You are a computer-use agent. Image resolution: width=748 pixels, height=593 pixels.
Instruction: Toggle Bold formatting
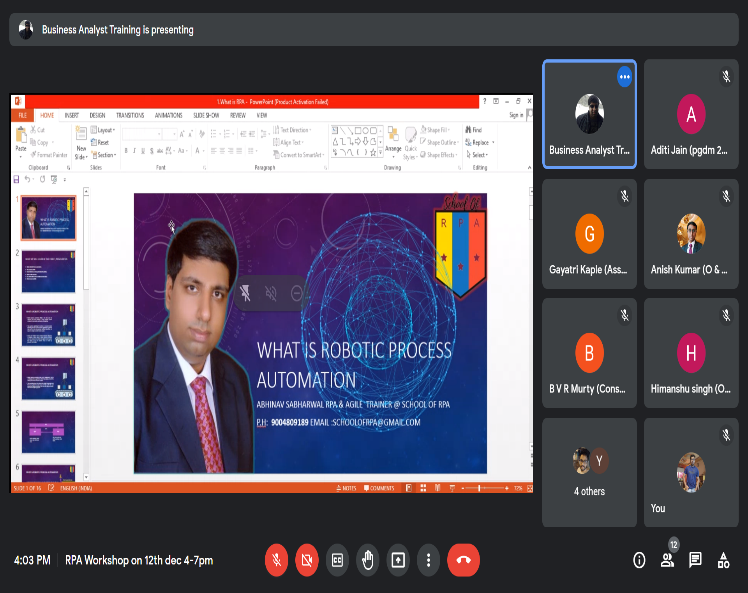[x=126, y=151]
